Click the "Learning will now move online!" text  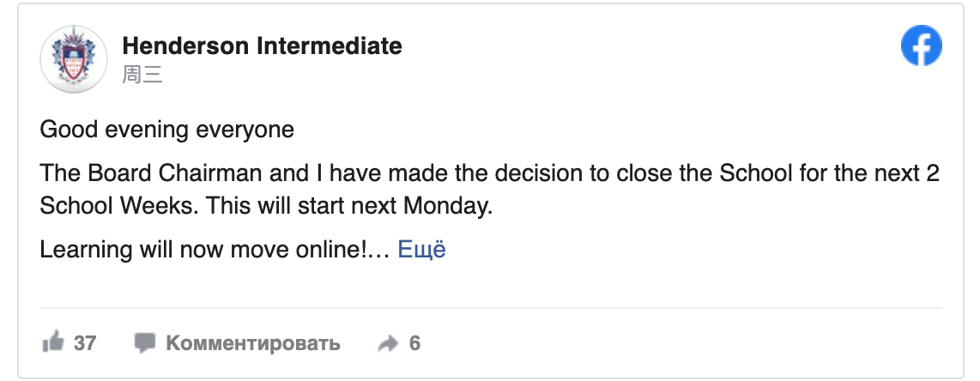point(204,251)
